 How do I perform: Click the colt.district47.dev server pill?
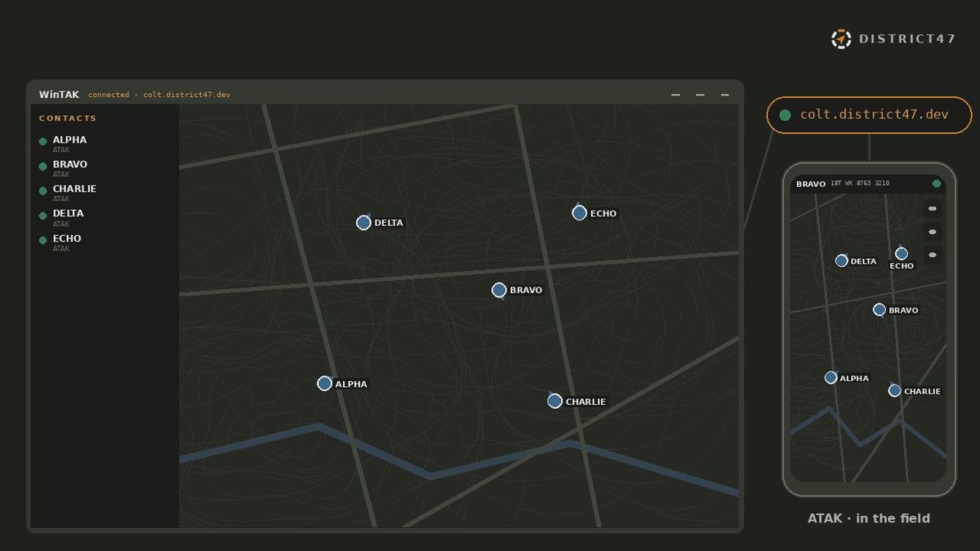[x=869, y=115]
